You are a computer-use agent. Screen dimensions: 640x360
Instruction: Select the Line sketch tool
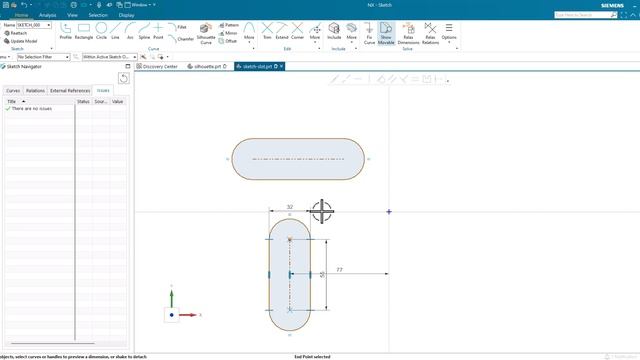pos(116,31)
